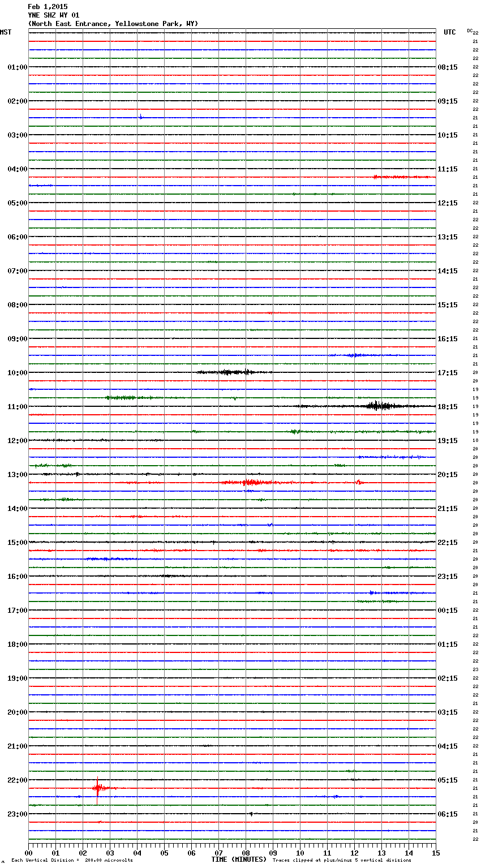The height and width of the screenshot is (868, 481).
Task: Click the 06:15 UTC time label
Action: tap(448, 814)
